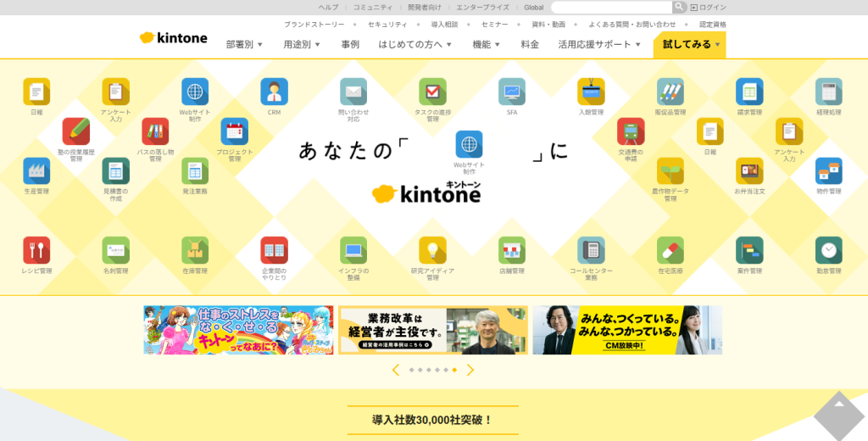The width and height of the screenshot is (868, 441).
Task: Click the ログイン link
Action: [x=709, y=7]
